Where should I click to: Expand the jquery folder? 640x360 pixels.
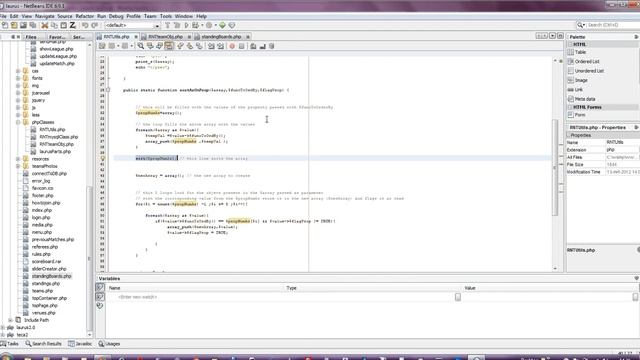[x=18, y=100]
